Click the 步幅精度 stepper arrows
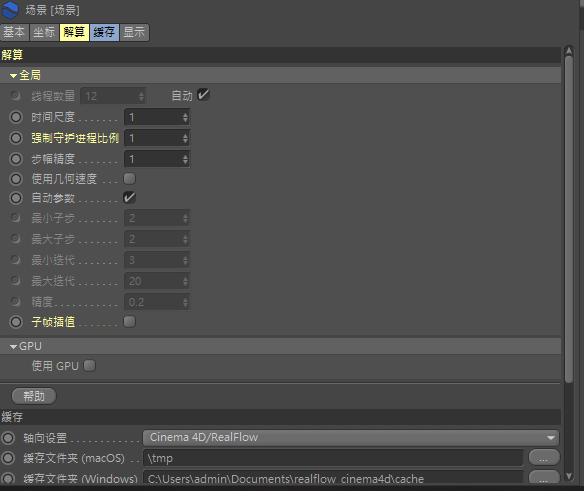 [x=185, y=159]
